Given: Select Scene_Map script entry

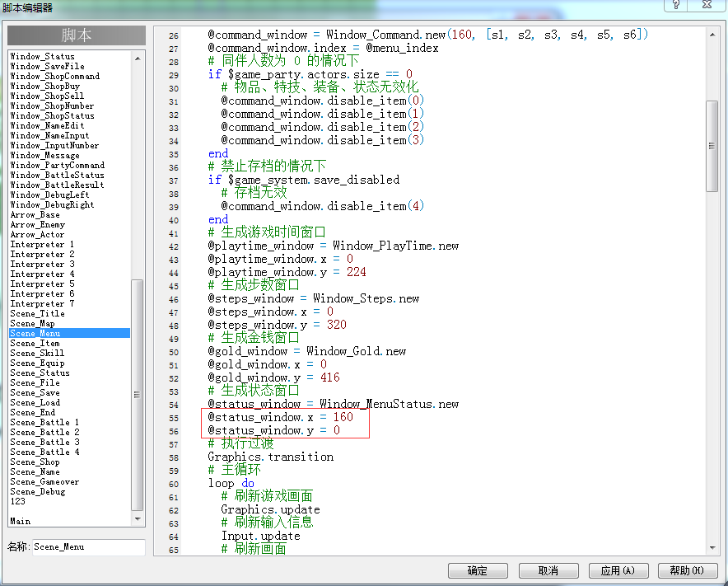Looking at the screenshot, I should (x=32, y=323).
